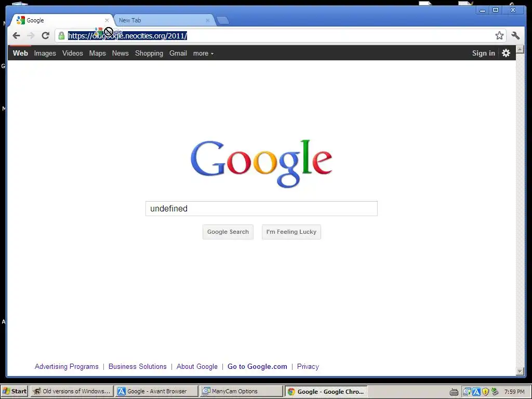Click the Sign in link
This screenshot has height=399, width=532.
(x=484, y=54)
